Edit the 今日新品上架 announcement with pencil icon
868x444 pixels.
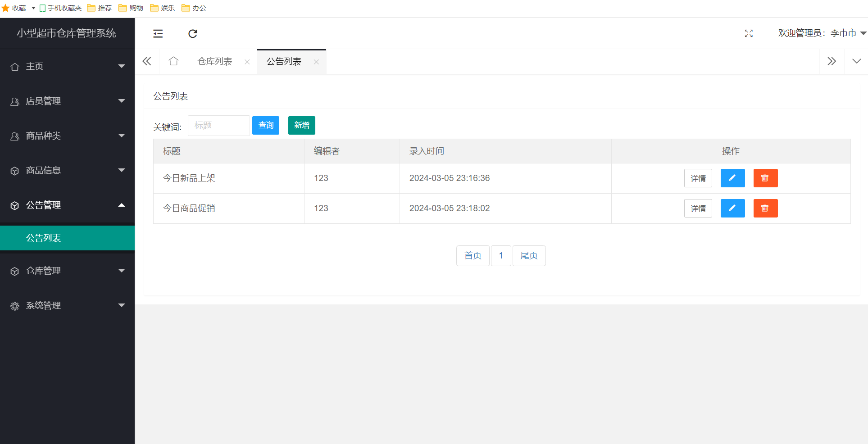[732, 178]
